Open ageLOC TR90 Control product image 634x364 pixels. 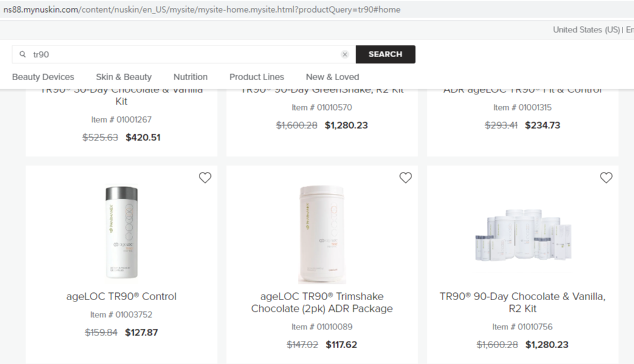click(122, 232)
